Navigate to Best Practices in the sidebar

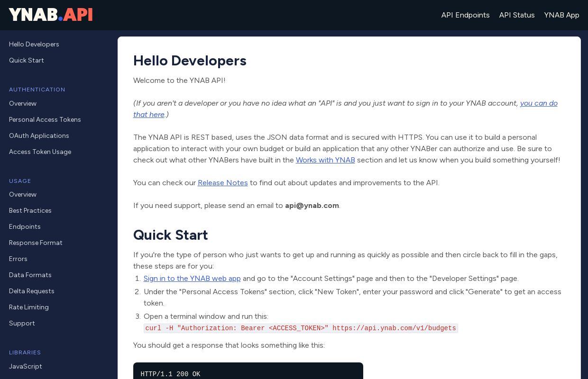tap(30, 211)
